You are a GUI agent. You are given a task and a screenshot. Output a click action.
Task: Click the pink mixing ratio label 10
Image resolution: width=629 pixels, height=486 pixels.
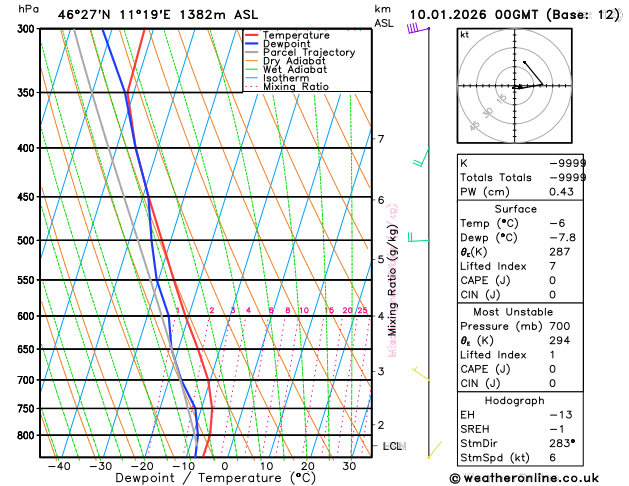304,310
